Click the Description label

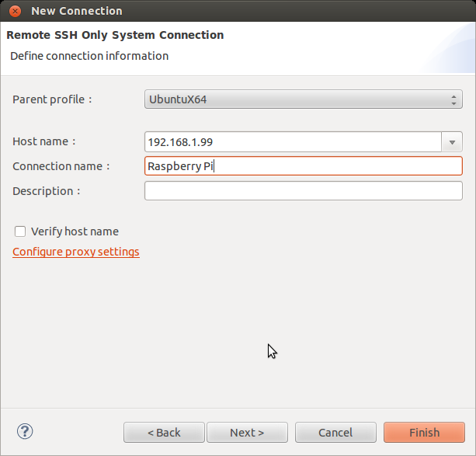[x=47, y=191]
